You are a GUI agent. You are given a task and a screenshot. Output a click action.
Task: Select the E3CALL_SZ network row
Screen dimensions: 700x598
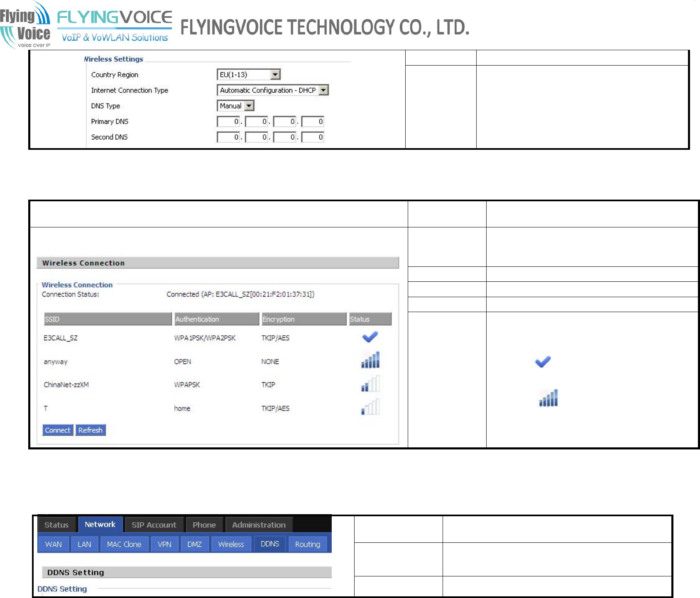click(217, 337)
